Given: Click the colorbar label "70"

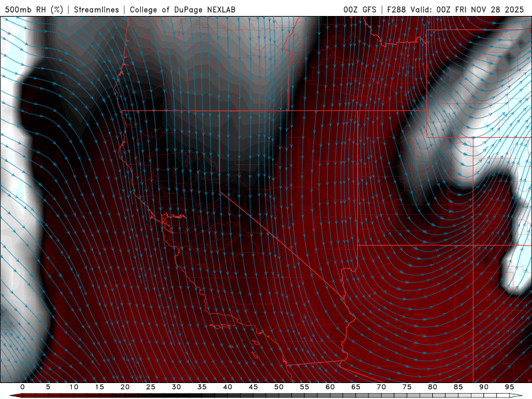Looking at the screenshot, I should [381, 387].
